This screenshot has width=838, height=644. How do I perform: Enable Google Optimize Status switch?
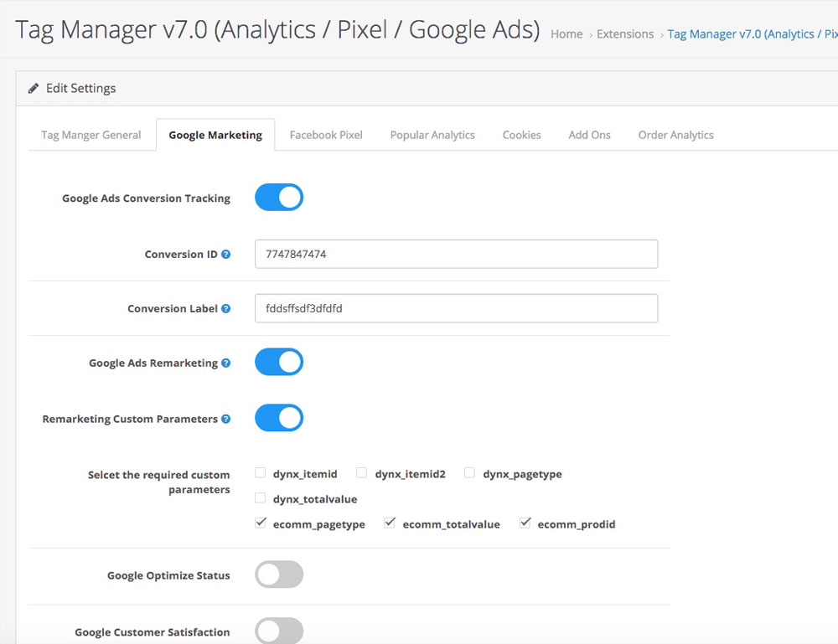coord(279,574)
